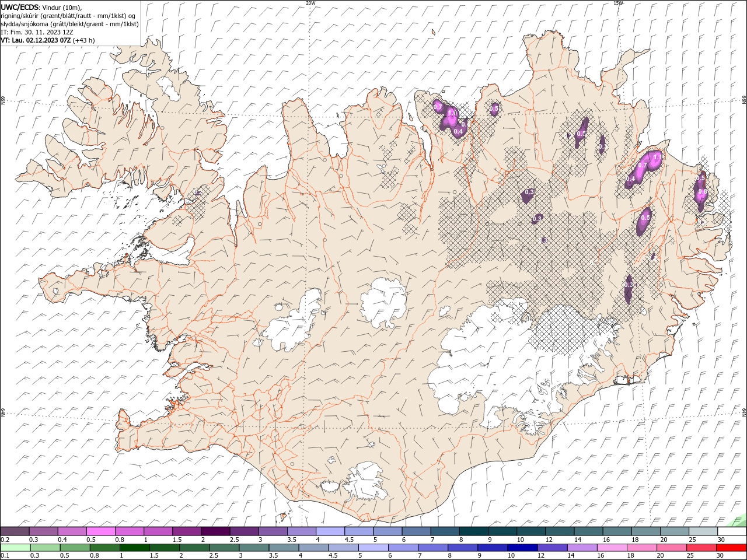
Task: Select the VT: Lau. 02.12.2023 07Z line
Action: (48, 40)
